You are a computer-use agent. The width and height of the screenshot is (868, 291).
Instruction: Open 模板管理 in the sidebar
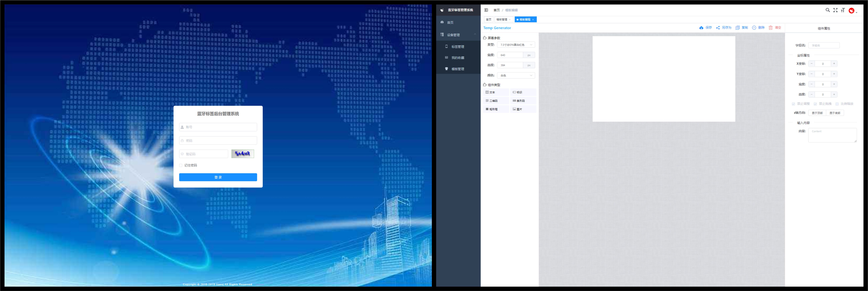458,69
